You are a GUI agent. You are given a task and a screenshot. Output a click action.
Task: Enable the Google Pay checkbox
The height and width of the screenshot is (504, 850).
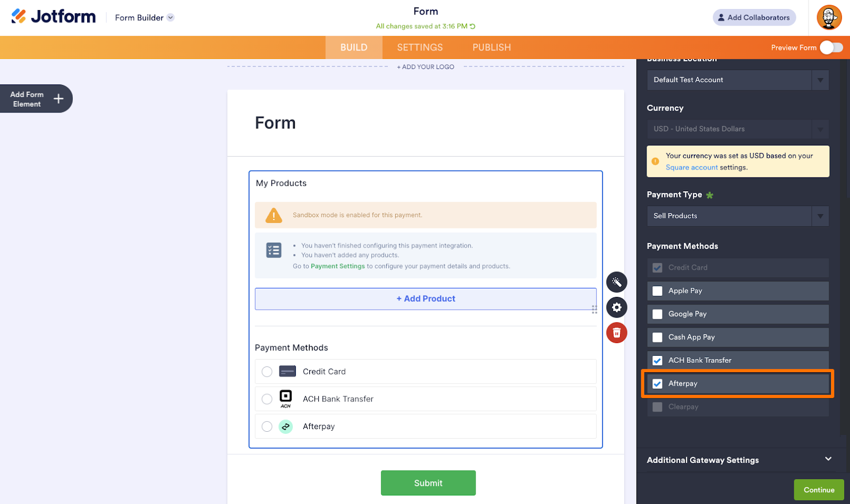[658, 314]
